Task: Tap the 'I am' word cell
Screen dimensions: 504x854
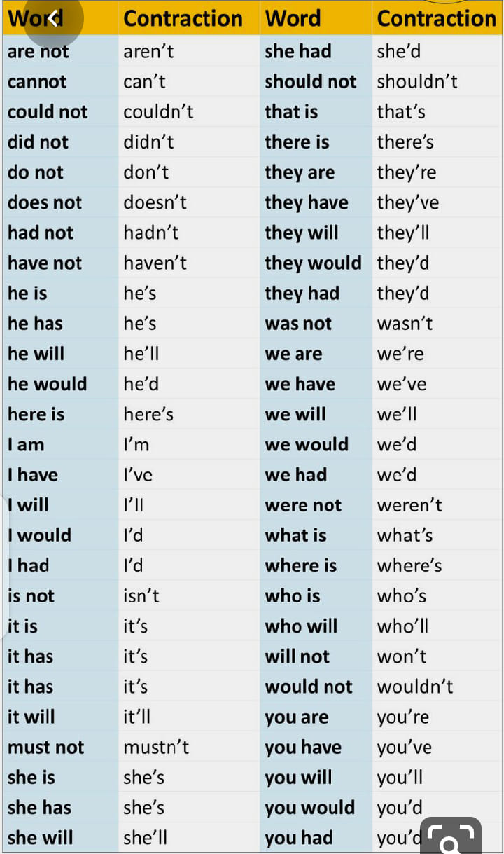Action: (26, 445)
